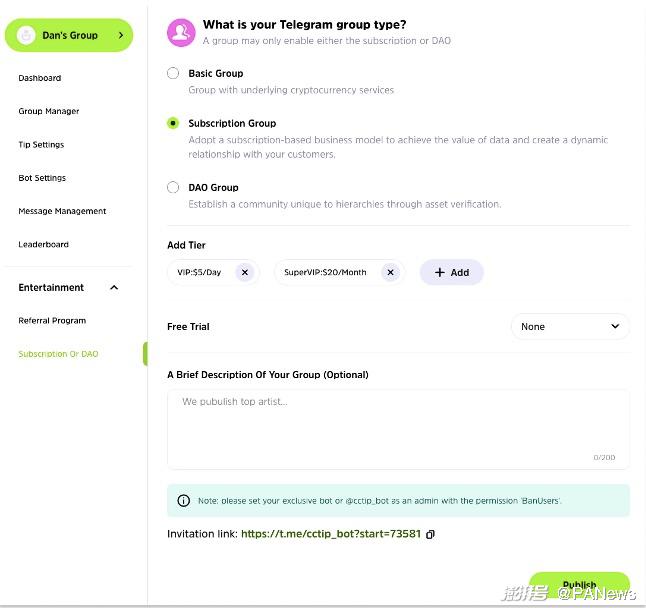Viewport: 646px width, 608px height.
Task: Remove the VIP $5/Day tier
Action: pos(245,272)
